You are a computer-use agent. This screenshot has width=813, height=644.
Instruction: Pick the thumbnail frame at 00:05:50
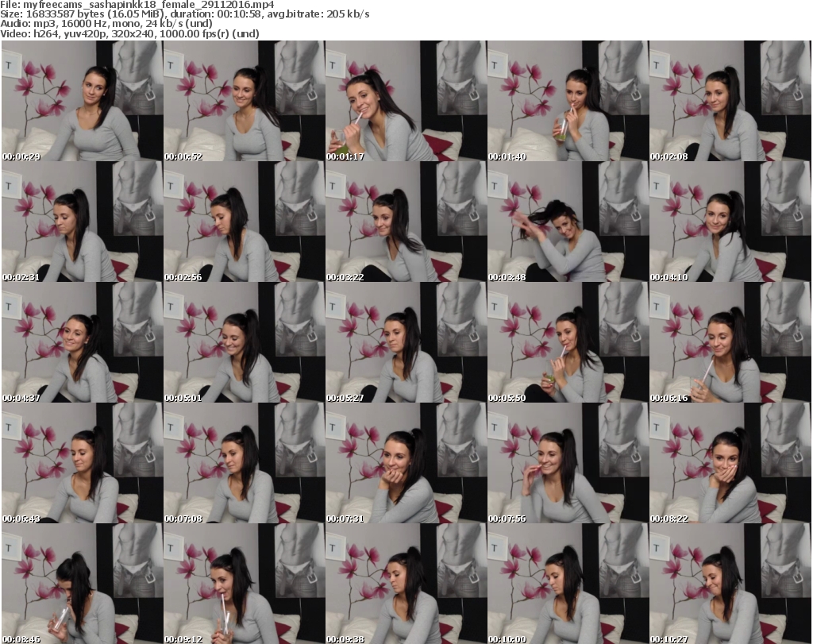[x=568, y=342]
